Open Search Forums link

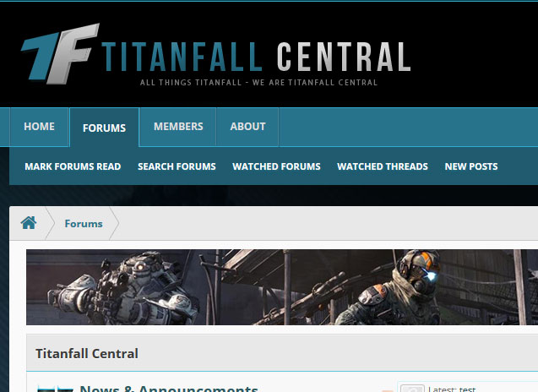point(177,166)
